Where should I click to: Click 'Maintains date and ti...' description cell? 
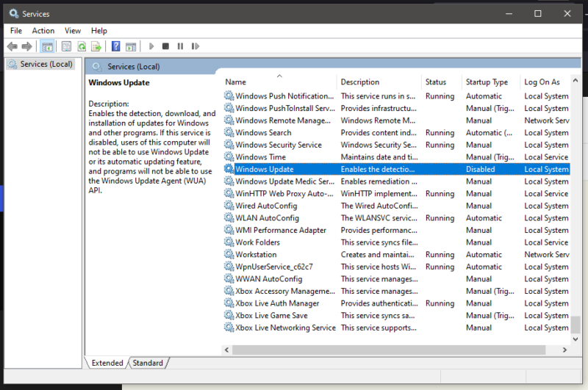379,157
